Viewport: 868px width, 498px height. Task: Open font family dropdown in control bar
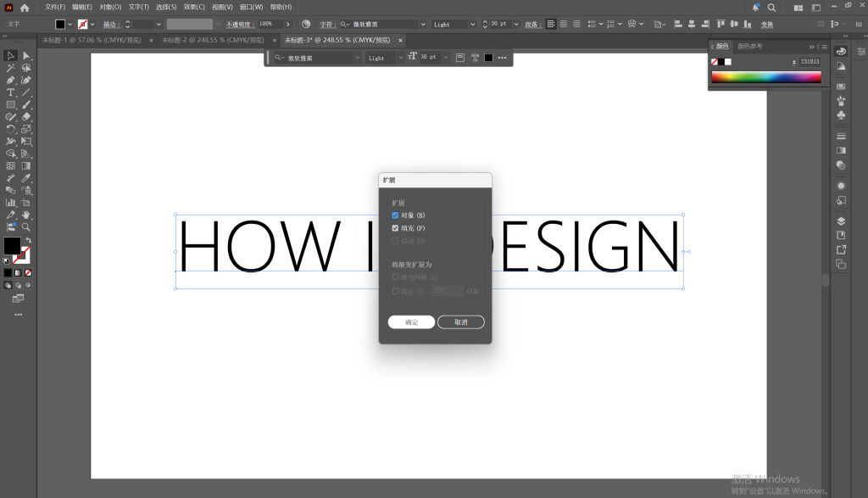point(423,25)
